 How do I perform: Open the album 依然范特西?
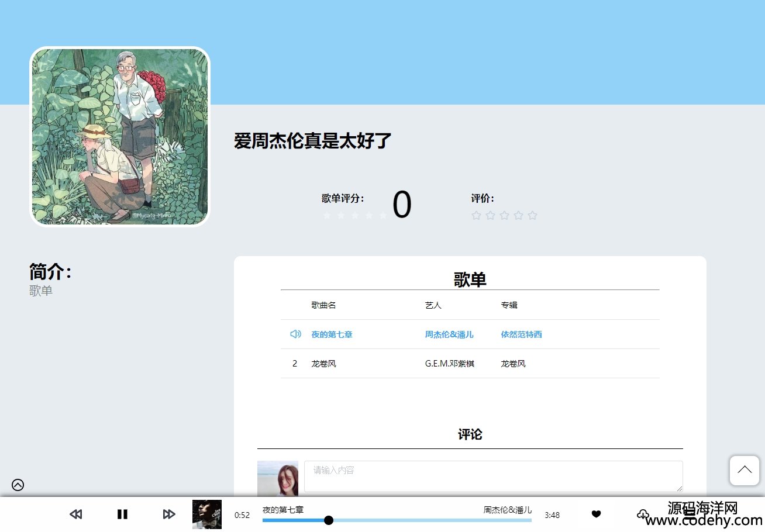tap(521, 334)
